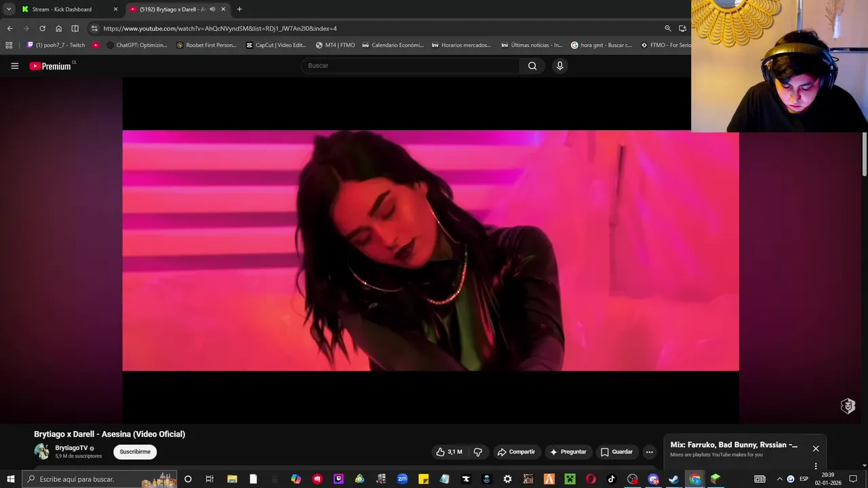Open browser zoom magnifier icon
The image size is (868, 488).
tap(667, 28)
